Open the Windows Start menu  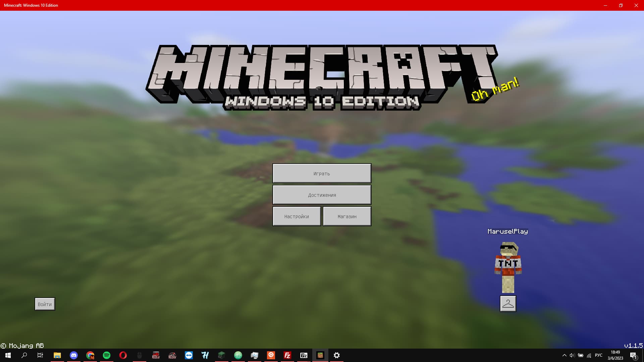pos(8,355)
